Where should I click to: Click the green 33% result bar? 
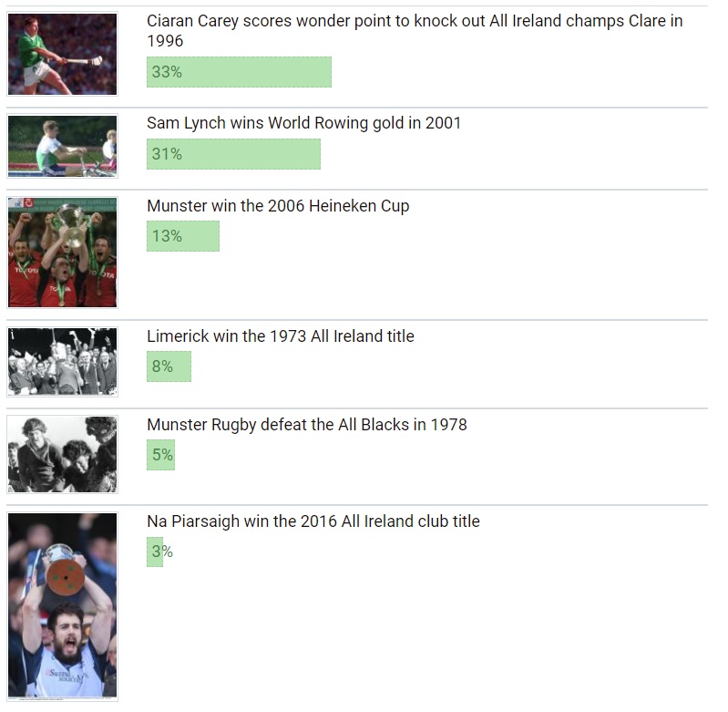(x=239, y=72)
